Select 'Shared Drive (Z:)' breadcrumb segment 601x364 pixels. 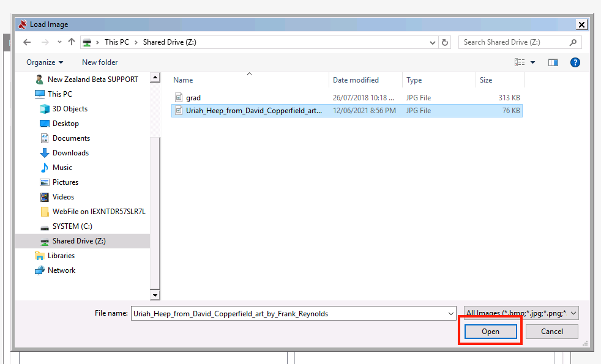[x=170, y=42]
